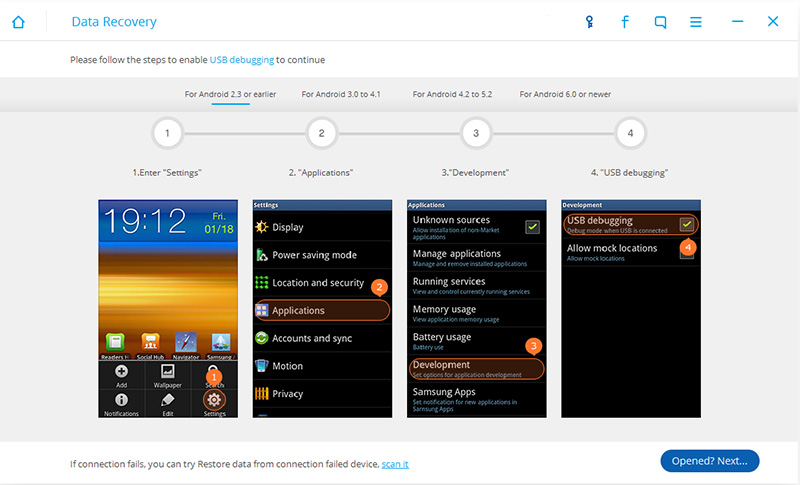Screen dimensions: 800x485
Task: Select the For Android 2.3 or earlier tab
Action: (230, 94)
